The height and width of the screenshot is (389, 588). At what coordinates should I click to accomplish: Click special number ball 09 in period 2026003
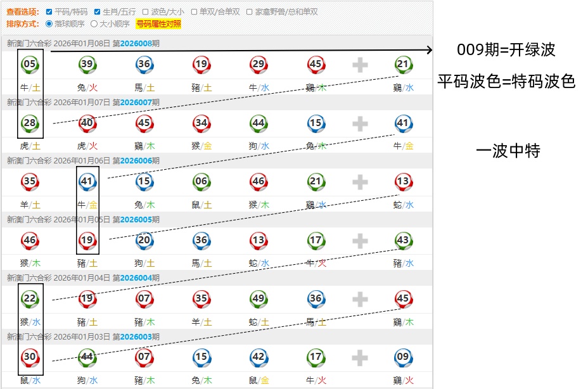[x=403, y=357]
